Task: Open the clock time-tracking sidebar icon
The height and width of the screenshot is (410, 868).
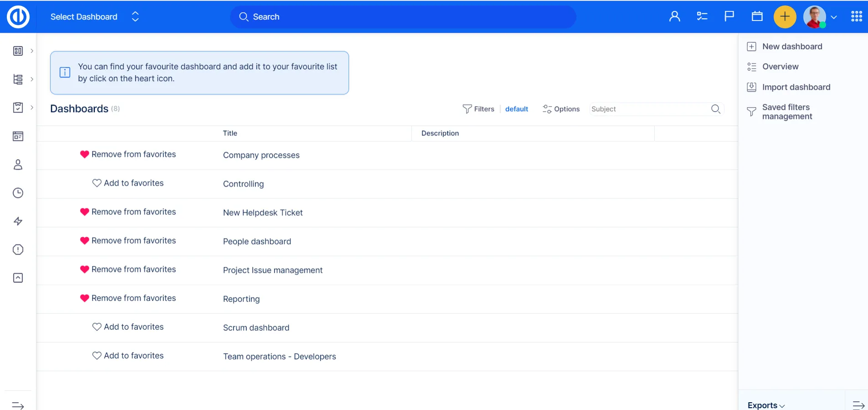Action: click(18, 193)
